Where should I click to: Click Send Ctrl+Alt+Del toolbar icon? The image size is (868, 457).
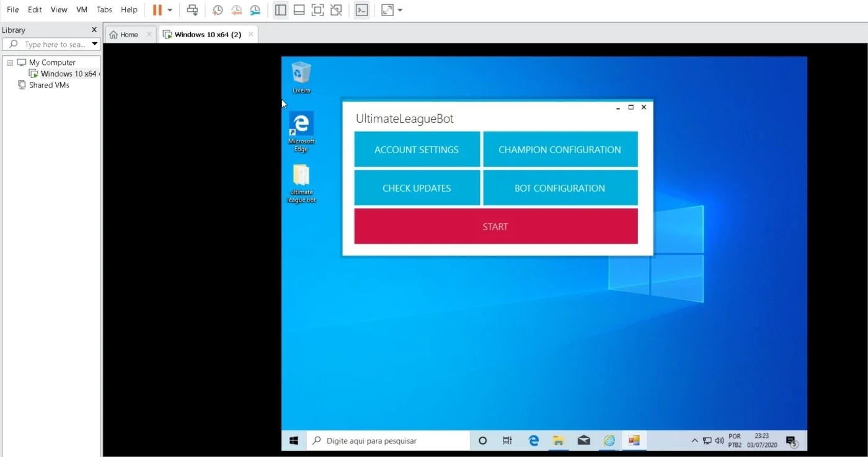point(193,10)
